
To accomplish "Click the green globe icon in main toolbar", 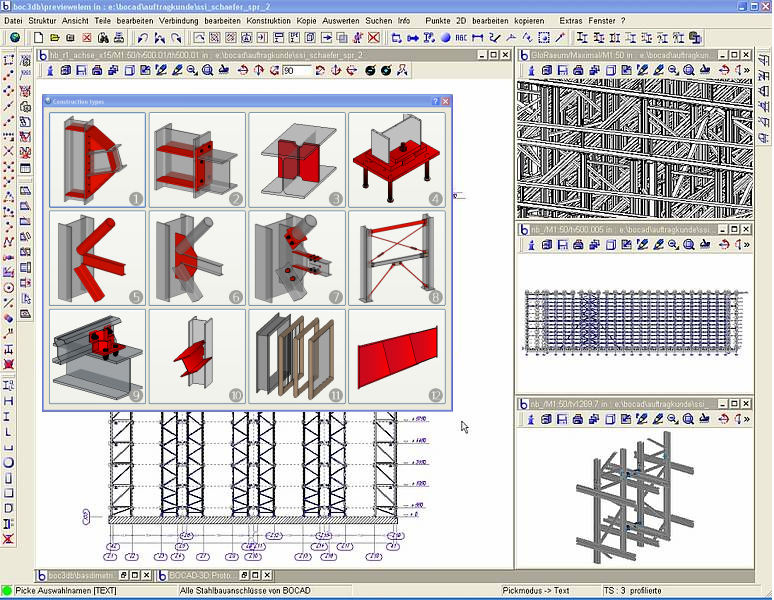I will pyautogui.click(x=14, y=38).
